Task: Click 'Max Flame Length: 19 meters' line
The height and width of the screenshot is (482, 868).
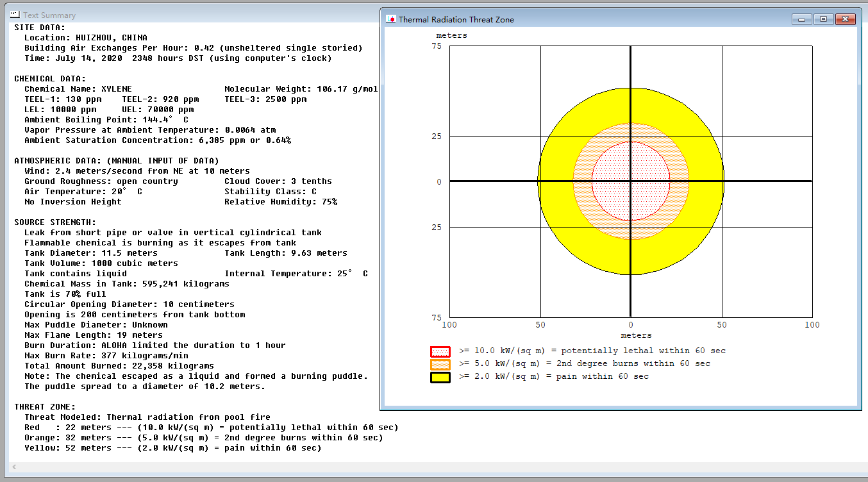Action: tap(94, 335)
